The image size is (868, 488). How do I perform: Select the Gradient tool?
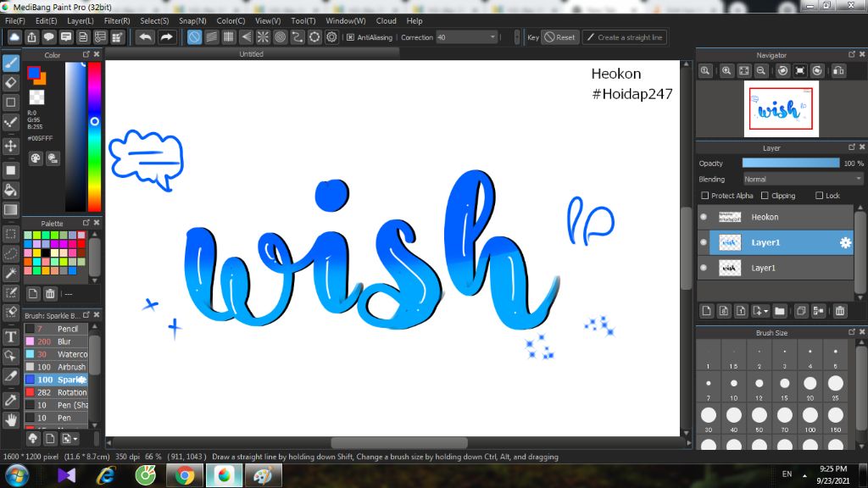(x=10, y=210)
